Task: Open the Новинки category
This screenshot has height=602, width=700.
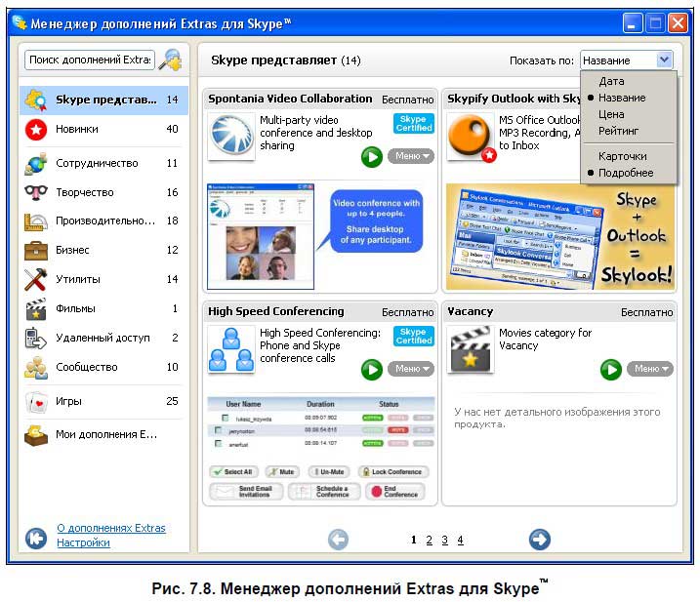Action: [x=76, y=129]
